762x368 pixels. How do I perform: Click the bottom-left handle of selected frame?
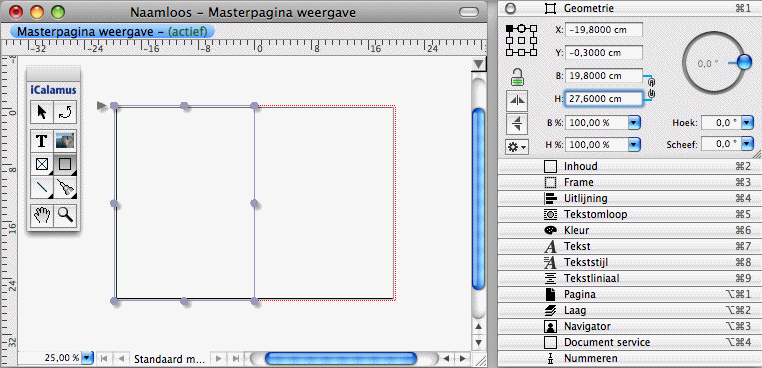point(114,301)
